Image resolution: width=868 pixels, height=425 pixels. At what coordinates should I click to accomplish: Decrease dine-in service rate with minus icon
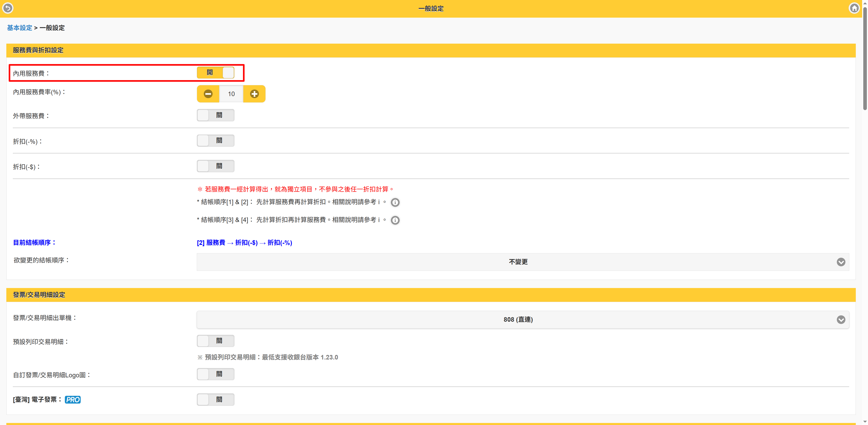click(208, 94)
